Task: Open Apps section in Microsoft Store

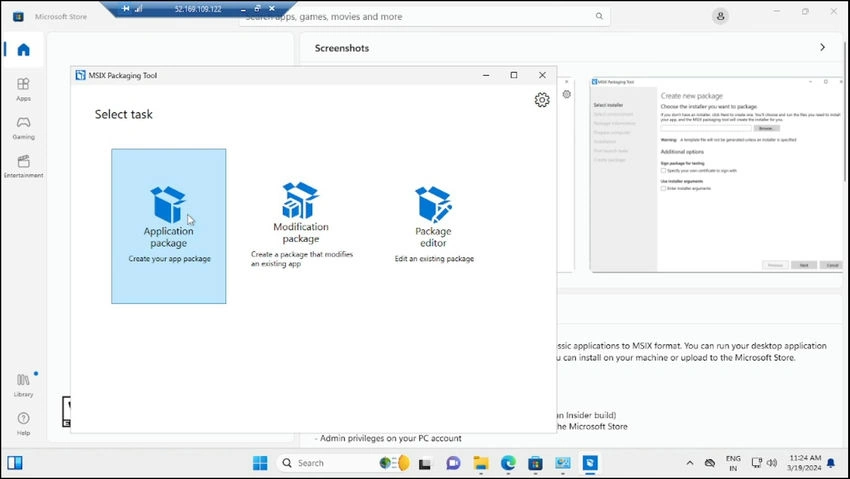Action: coord(23,89)
